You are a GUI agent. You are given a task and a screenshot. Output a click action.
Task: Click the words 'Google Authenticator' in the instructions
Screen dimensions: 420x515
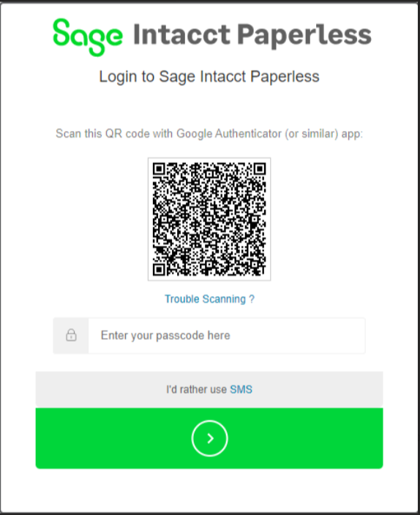229,134
